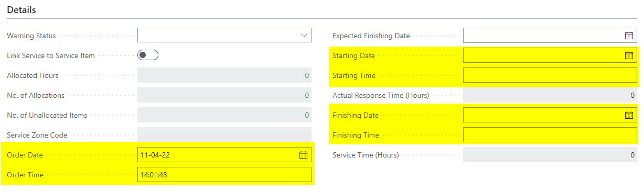Click the Service Zone Code field
644x192 pixels.
[x=224, y=135]
